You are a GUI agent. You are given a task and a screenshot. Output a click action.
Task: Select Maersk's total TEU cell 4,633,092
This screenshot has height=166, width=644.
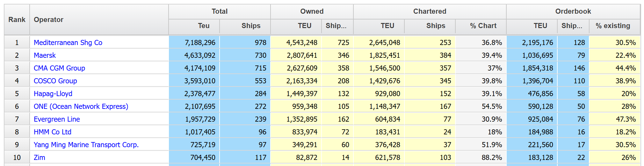click(x=200, y=55)
